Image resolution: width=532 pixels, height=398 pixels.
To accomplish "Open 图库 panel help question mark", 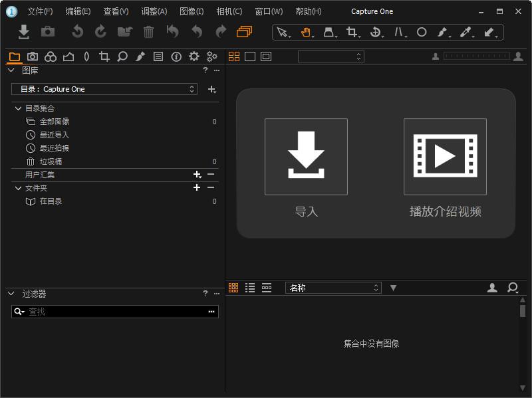I will (205, 70).
